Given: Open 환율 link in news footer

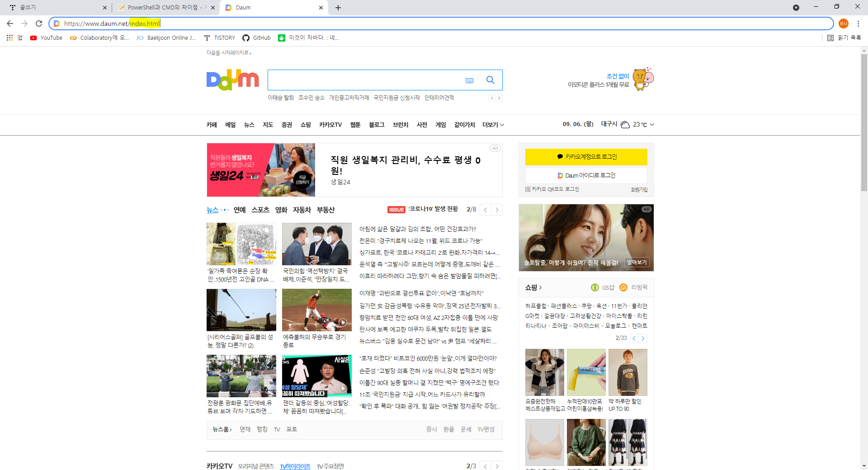Looking at the screenshot, I should point(448,429).
